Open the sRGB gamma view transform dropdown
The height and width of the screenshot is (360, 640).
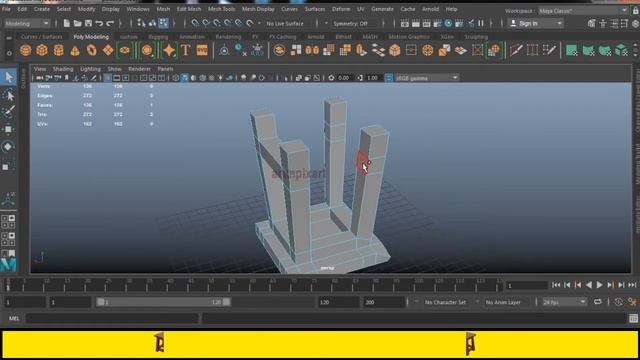point(427,78)
